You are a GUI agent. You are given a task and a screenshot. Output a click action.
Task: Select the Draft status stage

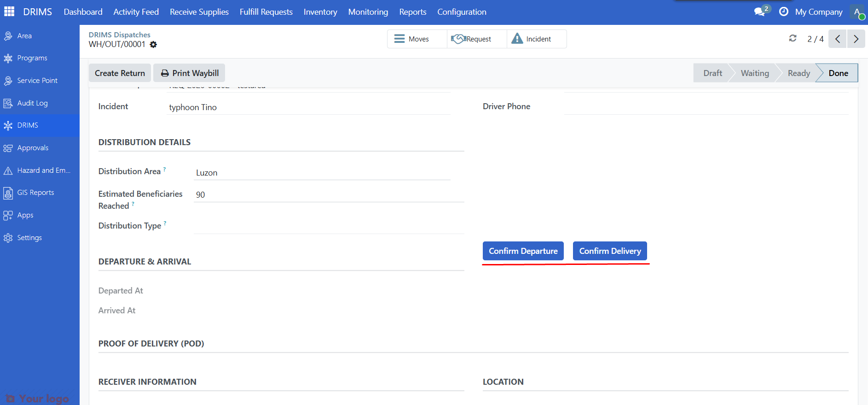pos(712,73)
